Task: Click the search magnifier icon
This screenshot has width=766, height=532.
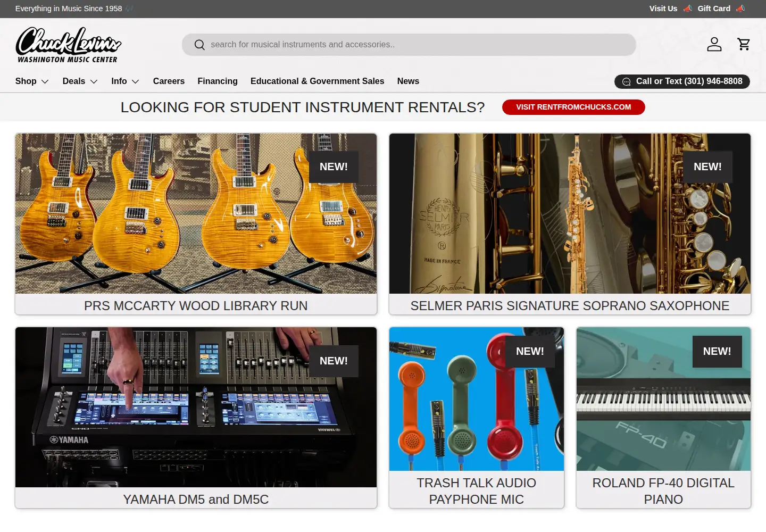Action: [199, 45]
